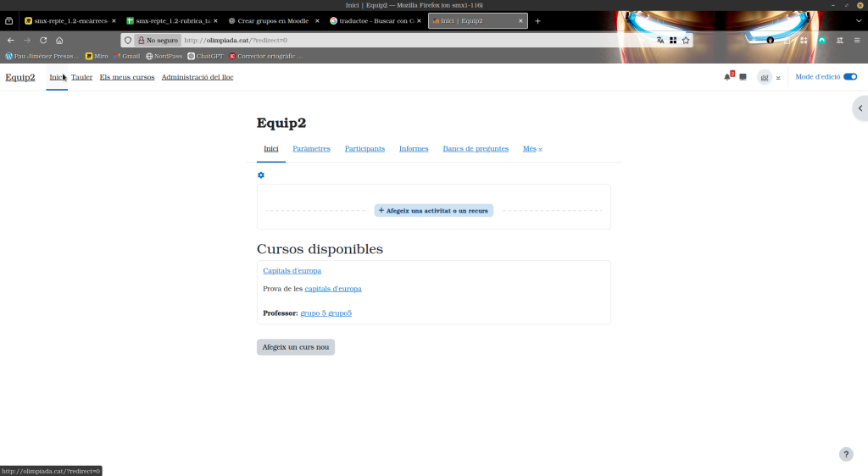Viewport: 868px width, 476px height.
Task: Open the notifications bell
Action: coord(726,77)
